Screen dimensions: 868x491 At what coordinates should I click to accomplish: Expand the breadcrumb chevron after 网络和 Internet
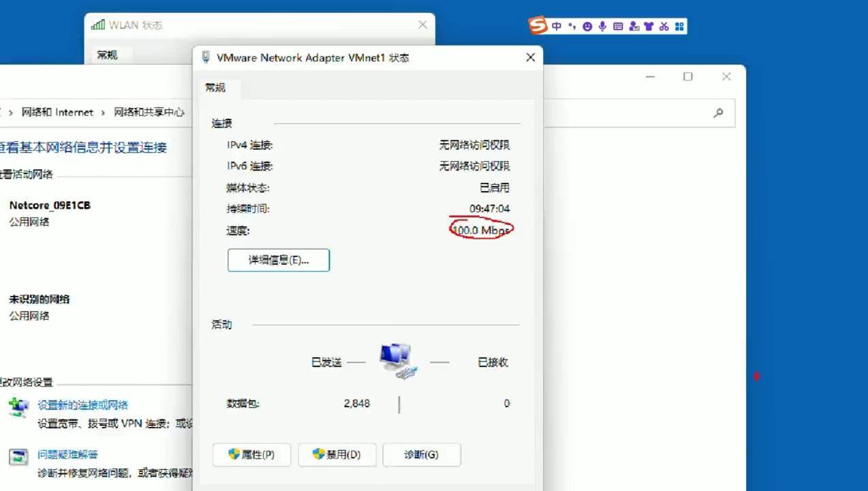pos(102,112)
